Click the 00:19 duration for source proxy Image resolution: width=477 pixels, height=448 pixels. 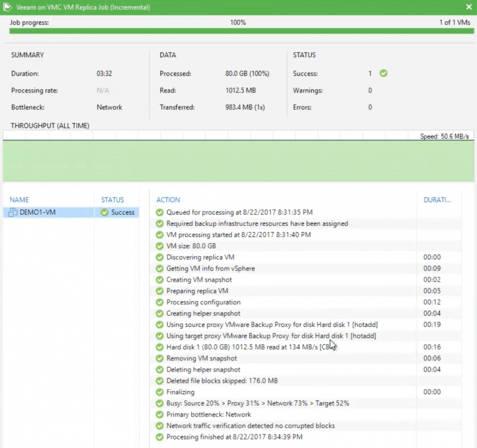click(432, 325)
